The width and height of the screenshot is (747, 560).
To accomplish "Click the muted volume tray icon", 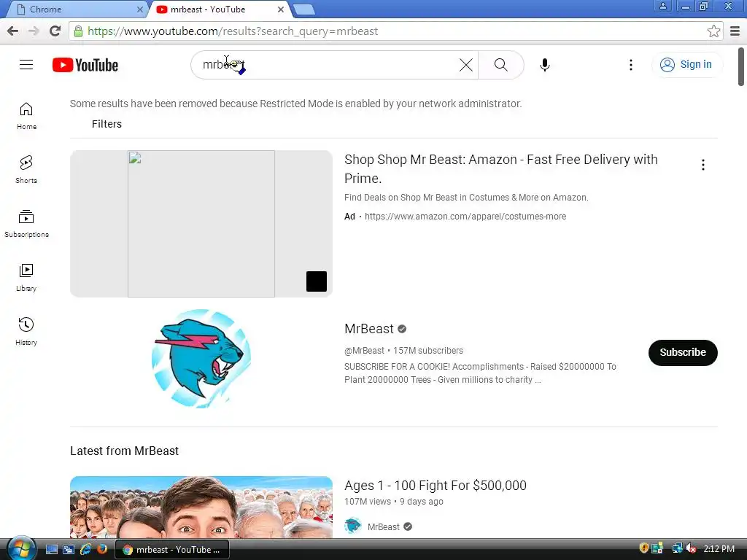I will pyautogui.click(x=691, y=548).
